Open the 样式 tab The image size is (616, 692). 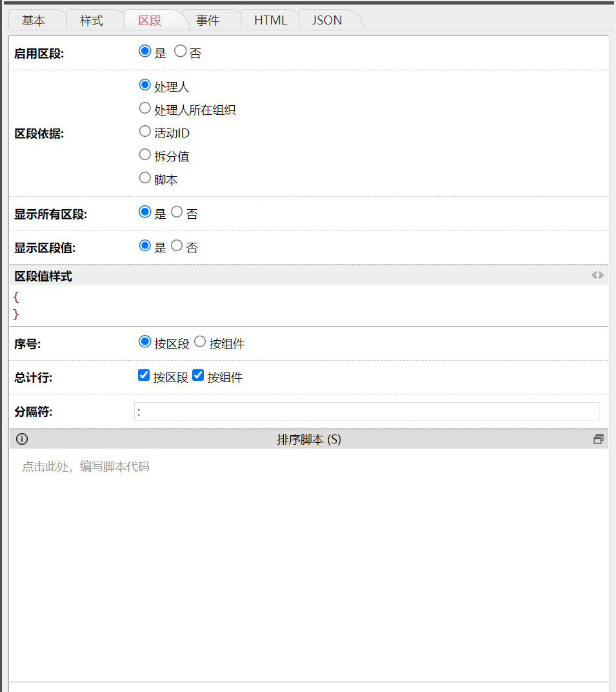tap(92, 21)
